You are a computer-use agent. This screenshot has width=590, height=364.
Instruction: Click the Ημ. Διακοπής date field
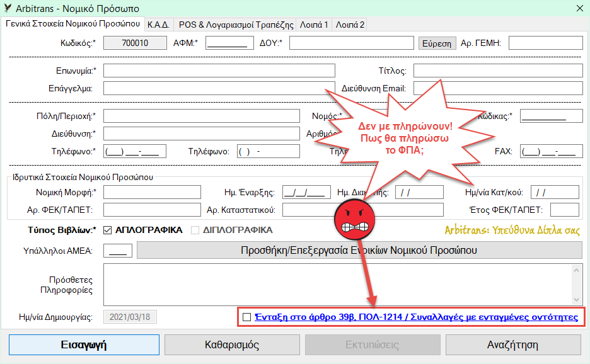click(x=419, y=192)
